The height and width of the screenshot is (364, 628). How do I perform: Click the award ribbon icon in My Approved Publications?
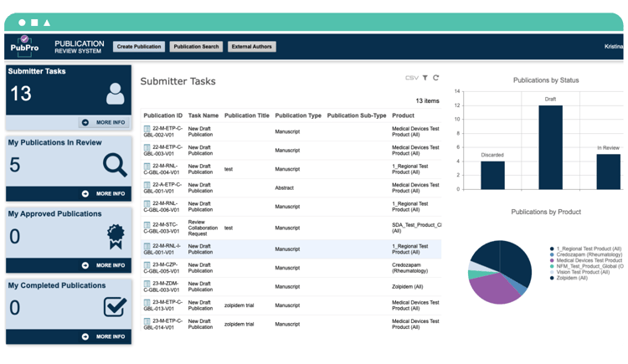(x=115, y=237)
